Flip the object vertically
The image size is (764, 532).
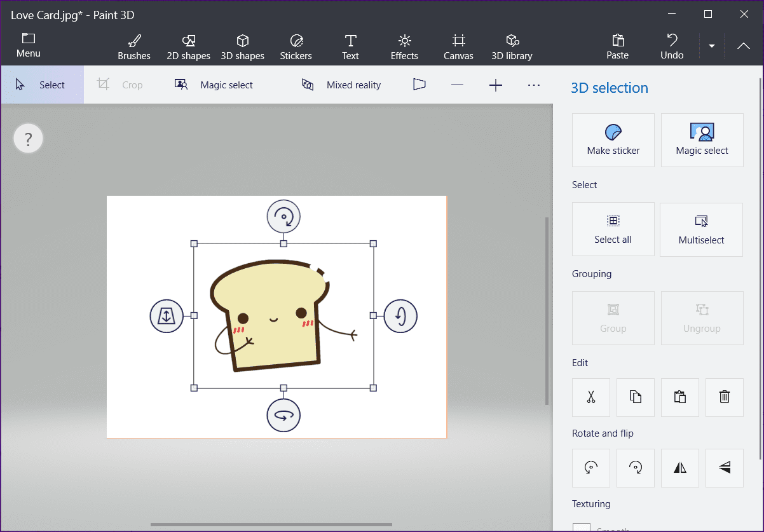pyautogui.click(x=725, y=468)
